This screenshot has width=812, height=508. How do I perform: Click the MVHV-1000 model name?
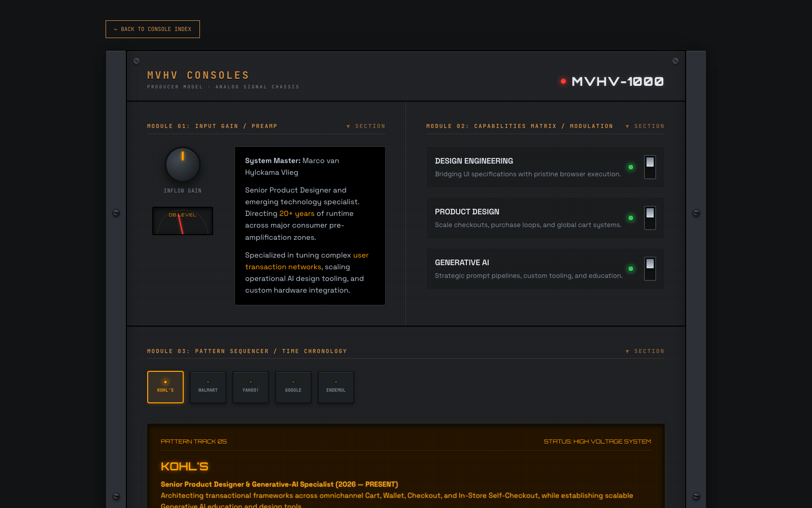[x=618, y=81]
